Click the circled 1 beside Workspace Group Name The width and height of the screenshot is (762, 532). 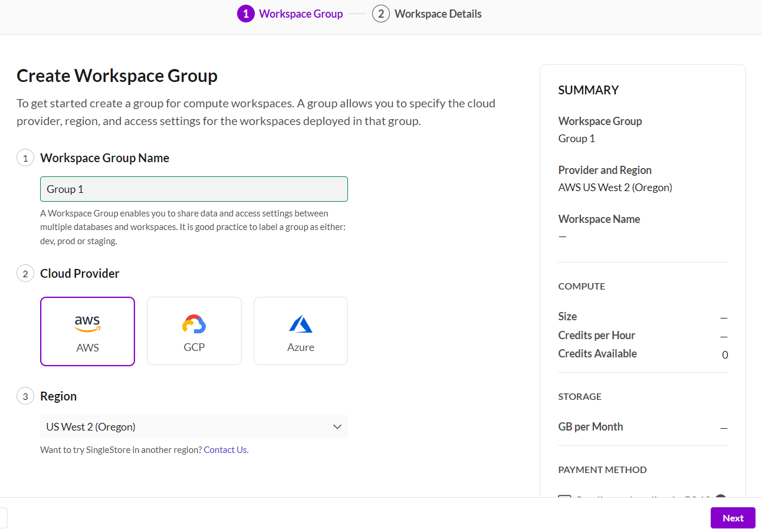[25, 158]
